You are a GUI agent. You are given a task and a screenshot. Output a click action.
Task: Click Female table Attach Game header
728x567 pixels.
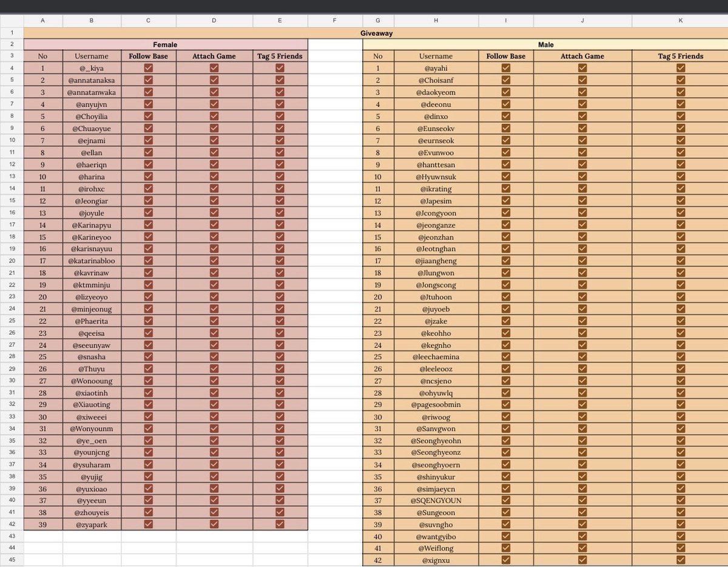214,56
